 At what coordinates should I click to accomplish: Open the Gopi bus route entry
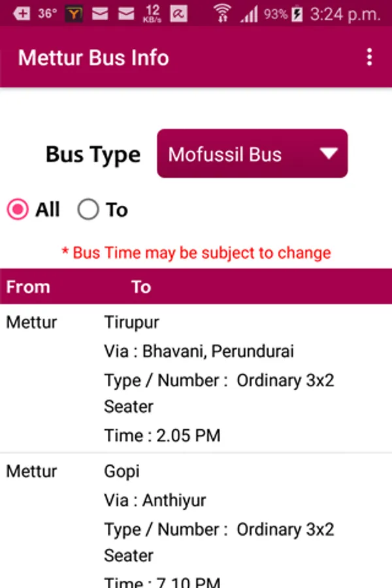click(122, 472)
